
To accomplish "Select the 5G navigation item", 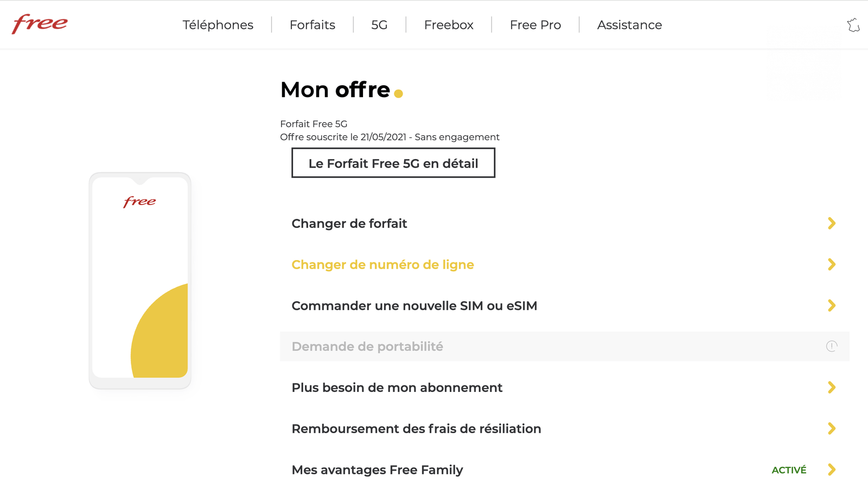I will click(379, 25).
